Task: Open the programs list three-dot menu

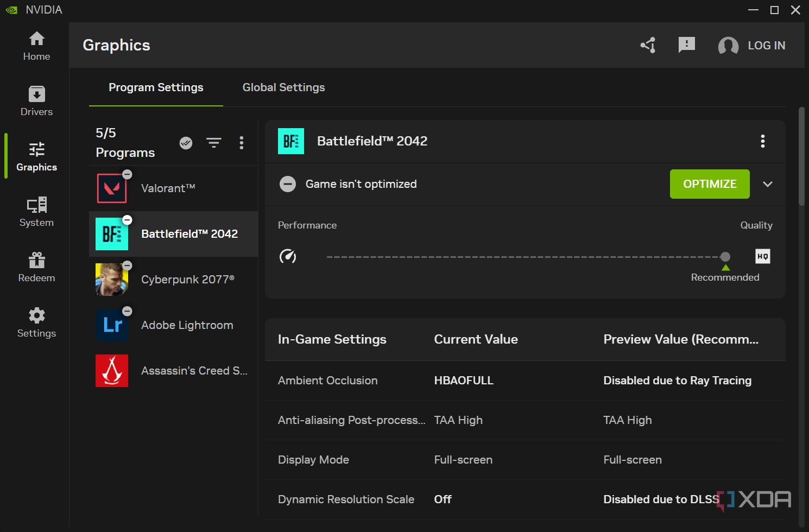Action: 242,143
